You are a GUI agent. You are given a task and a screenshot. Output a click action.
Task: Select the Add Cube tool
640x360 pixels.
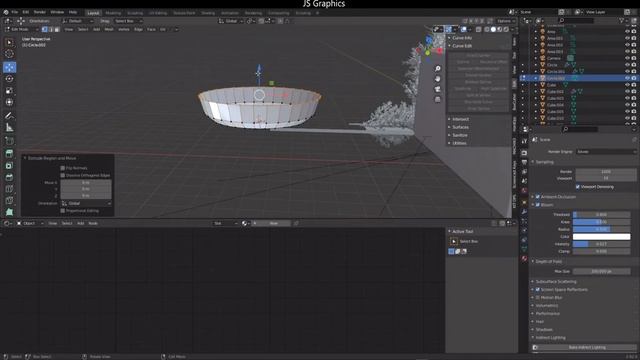click(9, 141)
